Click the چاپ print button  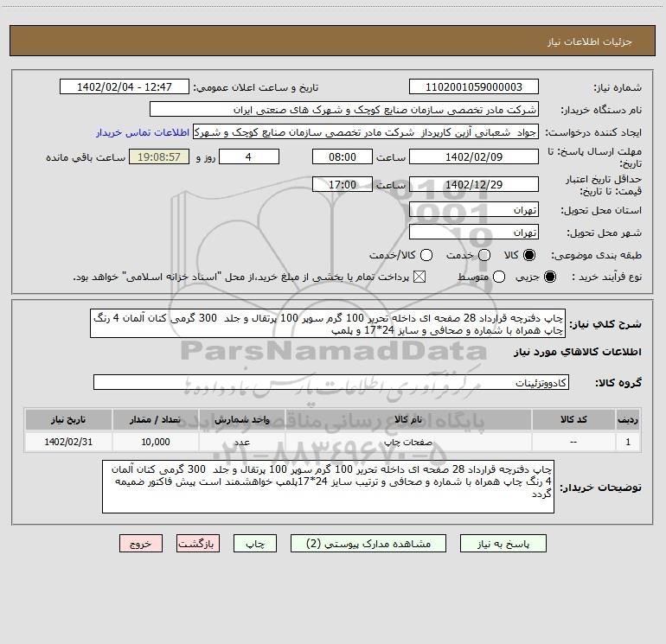255,544
